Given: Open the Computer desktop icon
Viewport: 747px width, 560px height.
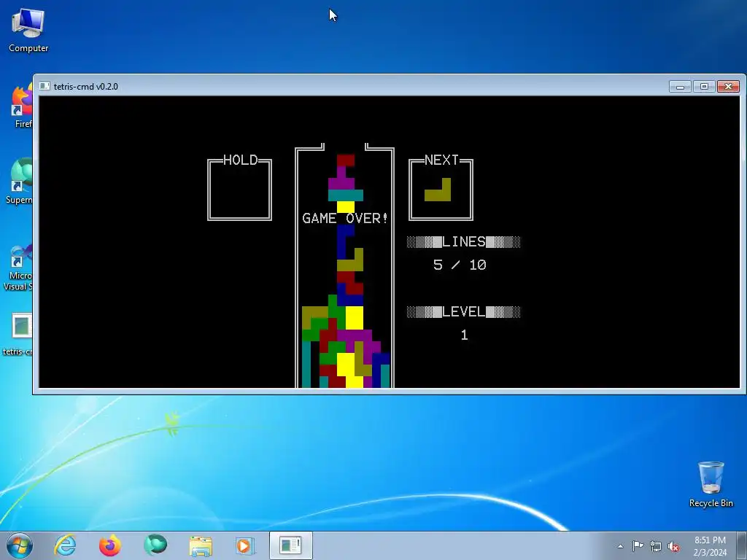Looking at the screenshot, I should click(28, 31).
